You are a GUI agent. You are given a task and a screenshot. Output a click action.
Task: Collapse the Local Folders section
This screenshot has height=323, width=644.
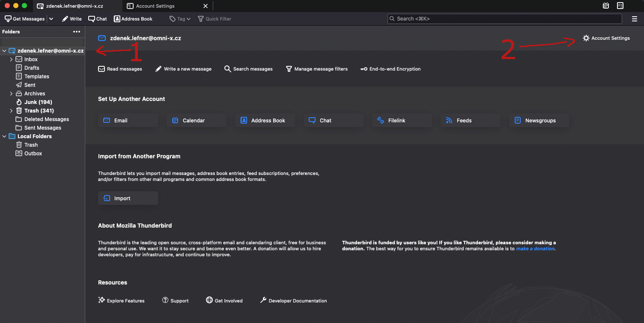[x=4, y=136]
